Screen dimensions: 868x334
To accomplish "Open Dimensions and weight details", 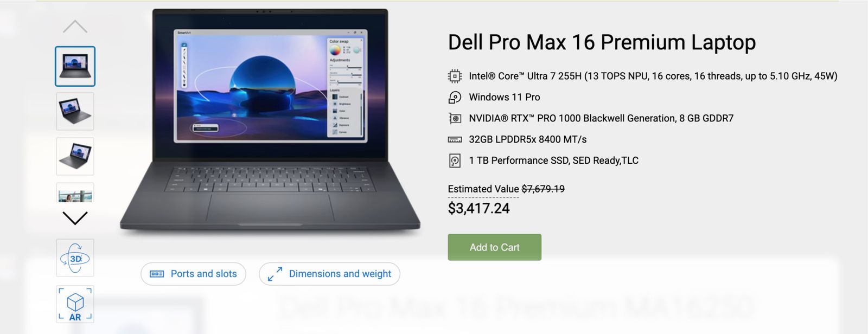I will click(329, 274).
